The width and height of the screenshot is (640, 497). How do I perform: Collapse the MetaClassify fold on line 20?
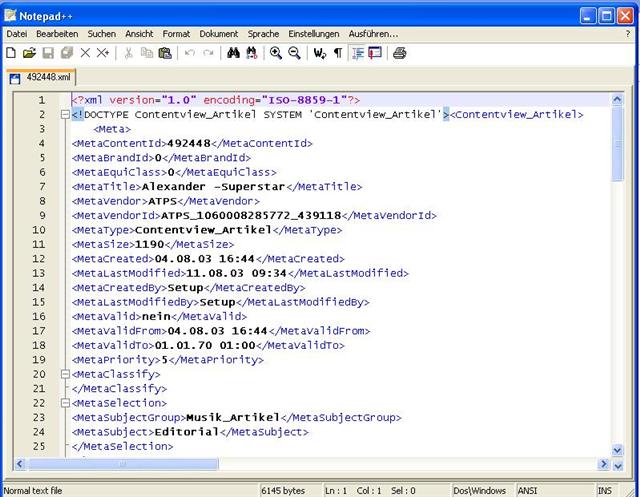click(x=65, y=374)
